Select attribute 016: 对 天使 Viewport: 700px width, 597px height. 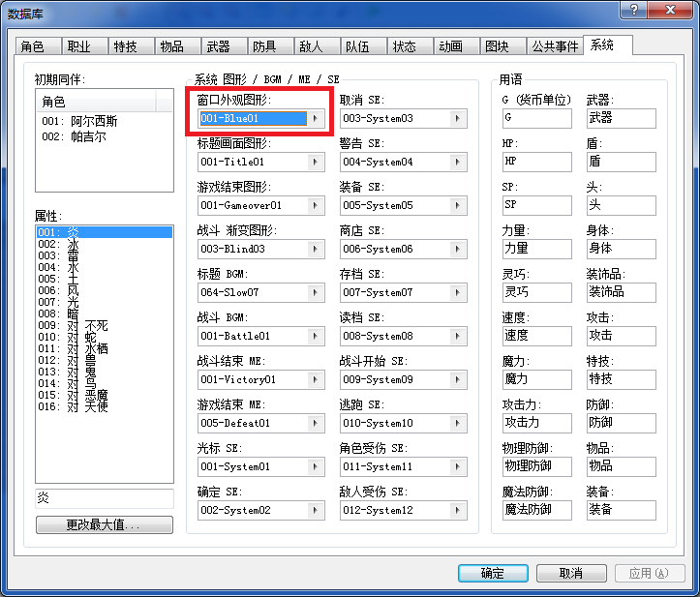(x=104, y=406)
